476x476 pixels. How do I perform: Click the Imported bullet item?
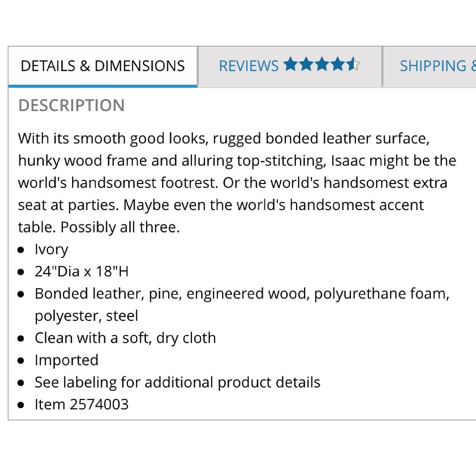[x=67, y=360]
